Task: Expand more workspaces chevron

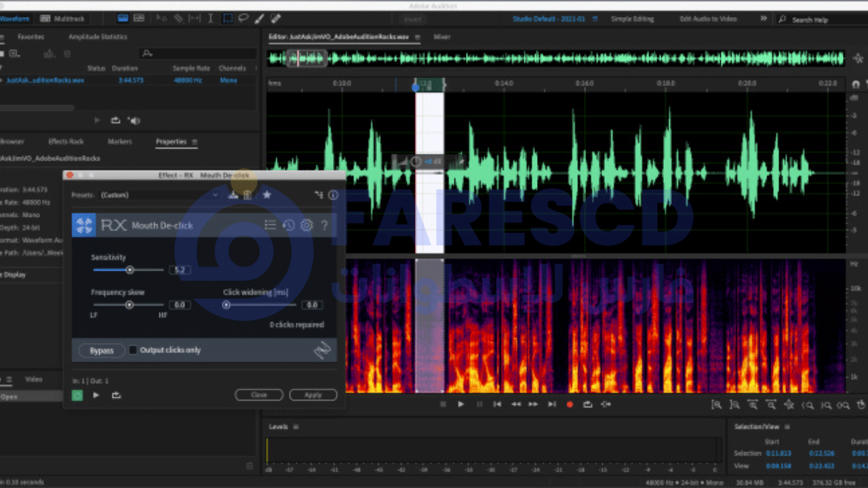Action: coord(764,18)
